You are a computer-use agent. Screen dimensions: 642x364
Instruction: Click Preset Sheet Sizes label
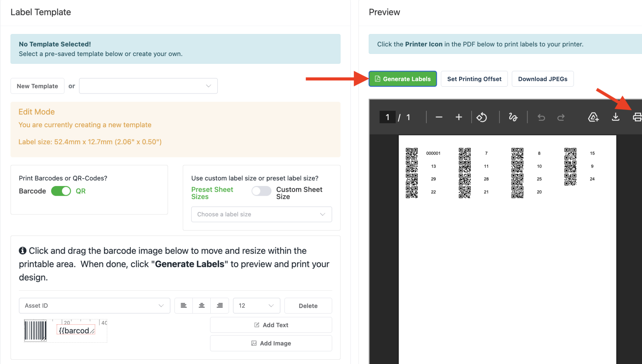click(212, 193)
